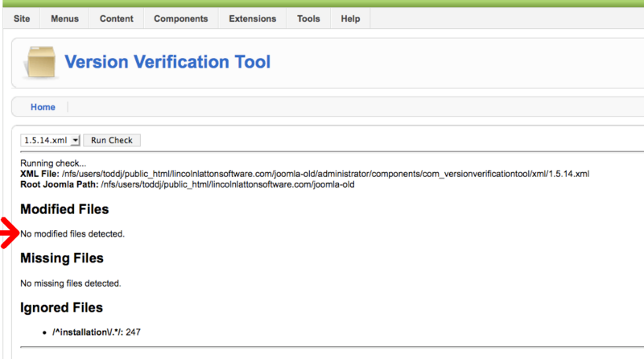The height and width of the screenshot is (359, 644).
Task: Click the package box icon
Action: [41, 62]
